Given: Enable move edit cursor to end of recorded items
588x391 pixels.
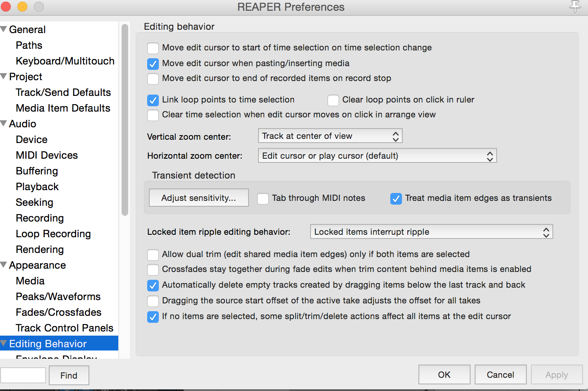Looking at the screenshot, I should coord(153,79).
